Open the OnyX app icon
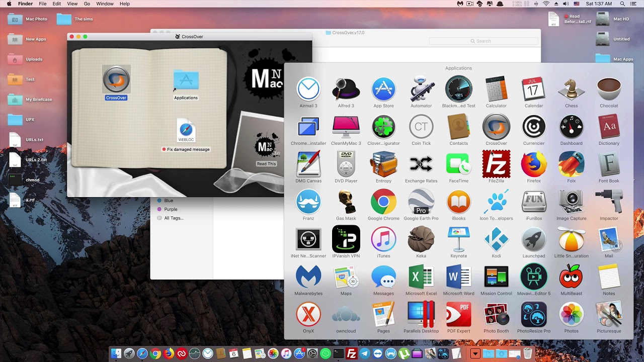Image resolution: width=644 pixels, height=362 pixels. pos(308,315)
